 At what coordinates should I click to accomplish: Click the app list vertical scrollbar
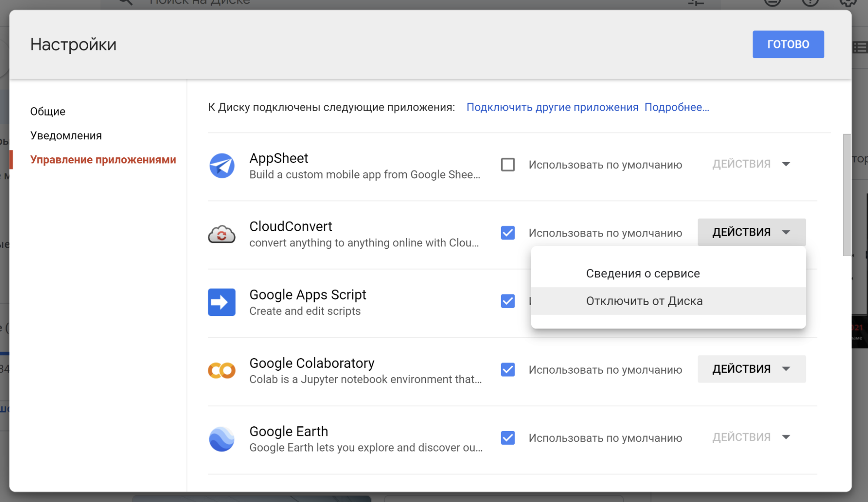[x=847, y=195]
